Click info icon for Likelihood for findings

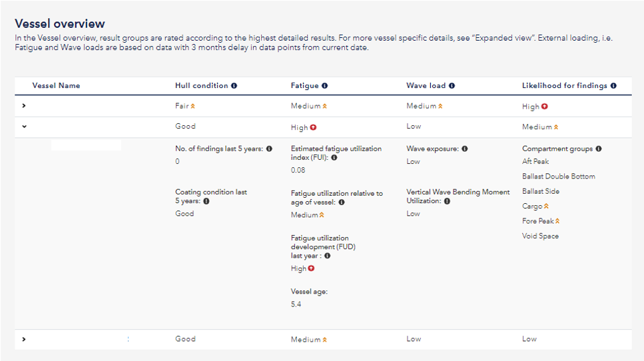coord(613,86)
